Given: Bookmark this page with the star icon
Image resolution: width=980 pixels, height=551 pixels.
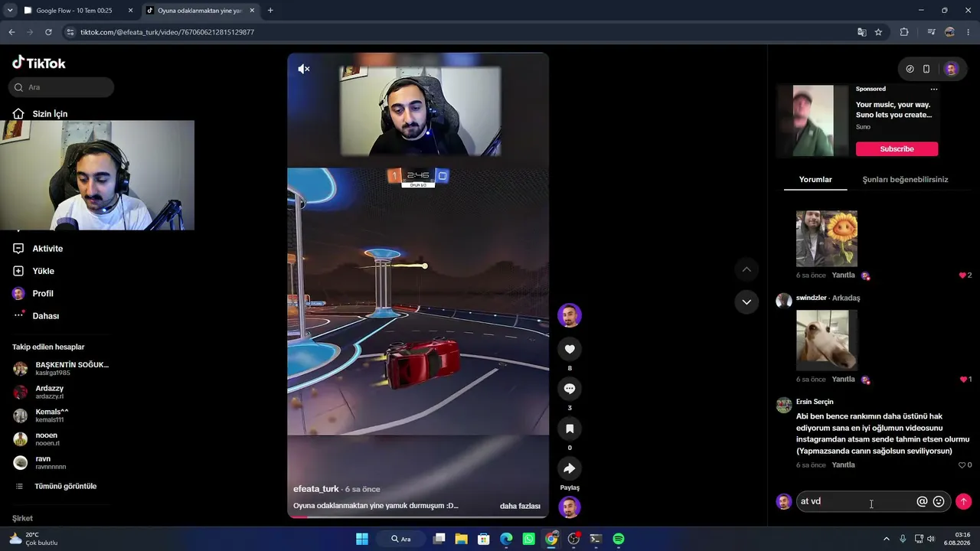Looking at the screenshot, I should pos(878,32).
